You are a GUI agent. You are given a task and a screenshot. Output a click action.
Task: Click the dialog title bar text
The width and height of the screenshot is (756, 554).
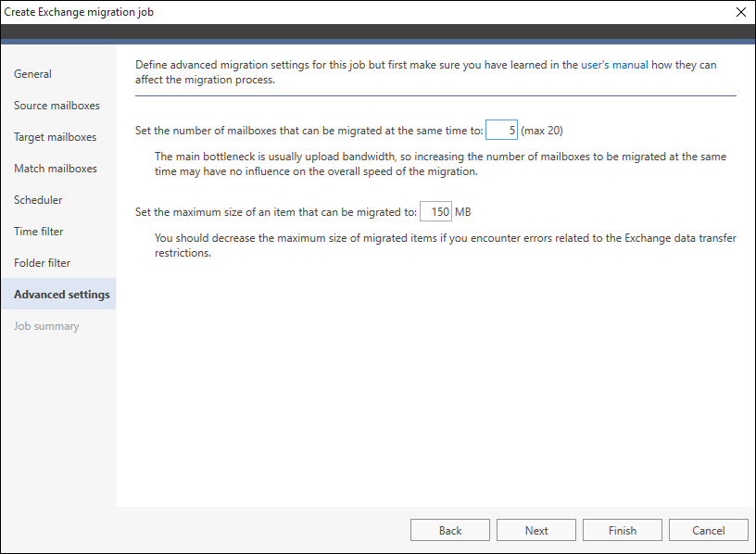coord(79,12)
